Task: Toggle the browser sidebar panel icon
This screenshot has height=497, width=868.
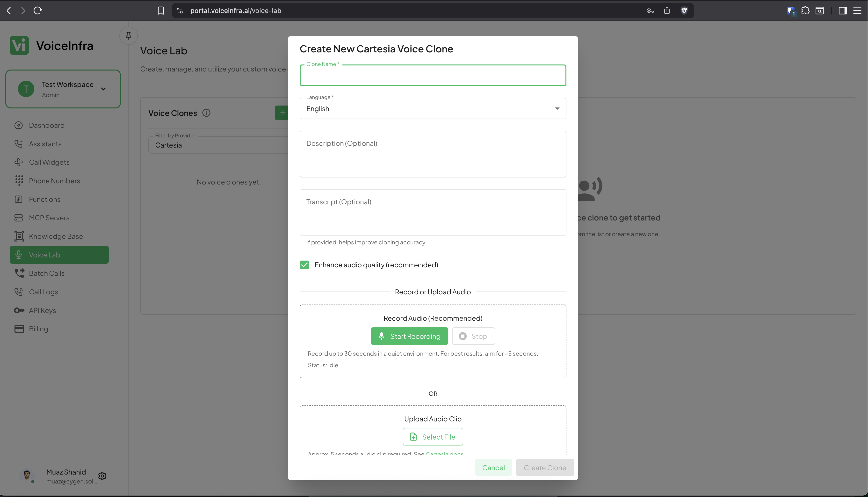Action: pos(842,11)
